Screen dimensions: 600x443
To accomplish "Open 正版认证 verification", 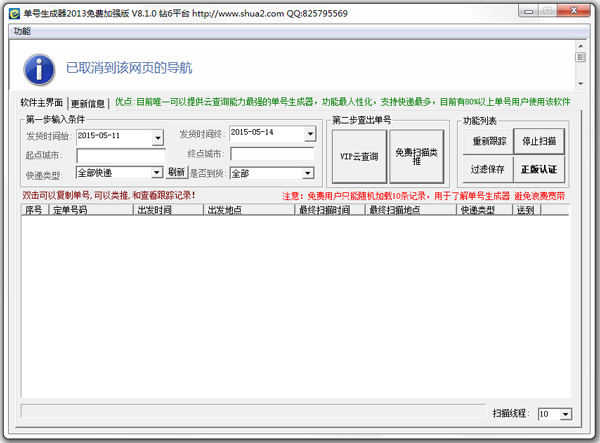I will click(x=540, y=168).
